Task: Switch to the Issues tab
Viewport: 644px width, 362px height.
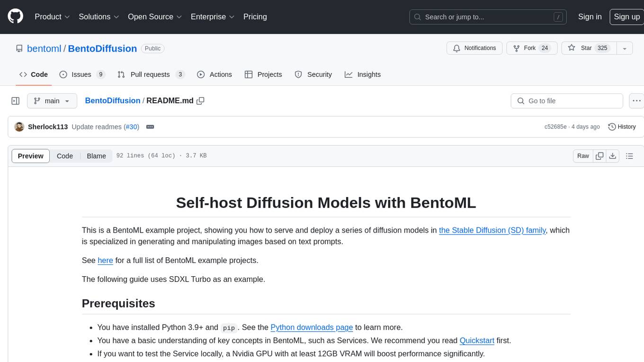Action: pyautogui.click(x=82, y=74)
